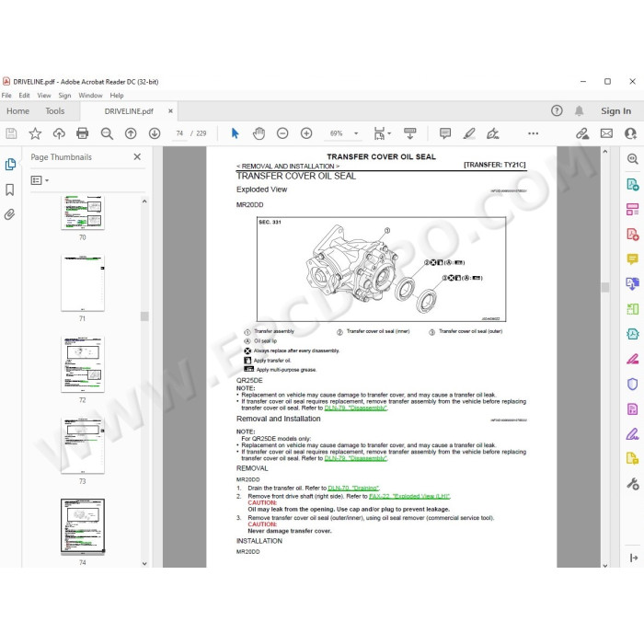Click document scrollbar down arrow
Image resolution: width=644 pixels, height=644 pixels.
[x=605, y=565]
